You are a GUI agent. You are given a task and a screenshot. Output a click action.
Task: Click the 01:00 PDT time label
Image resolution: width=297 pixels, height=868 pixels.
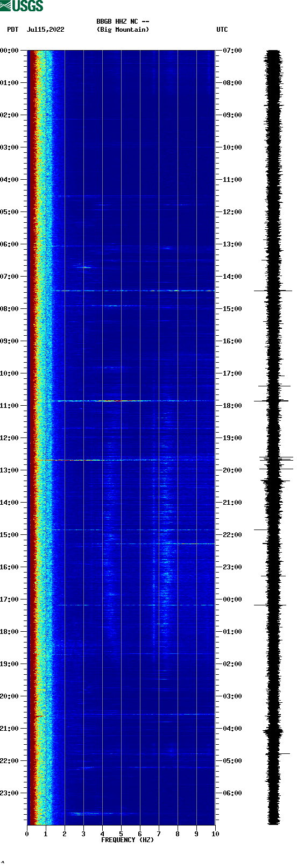(10, 83)
